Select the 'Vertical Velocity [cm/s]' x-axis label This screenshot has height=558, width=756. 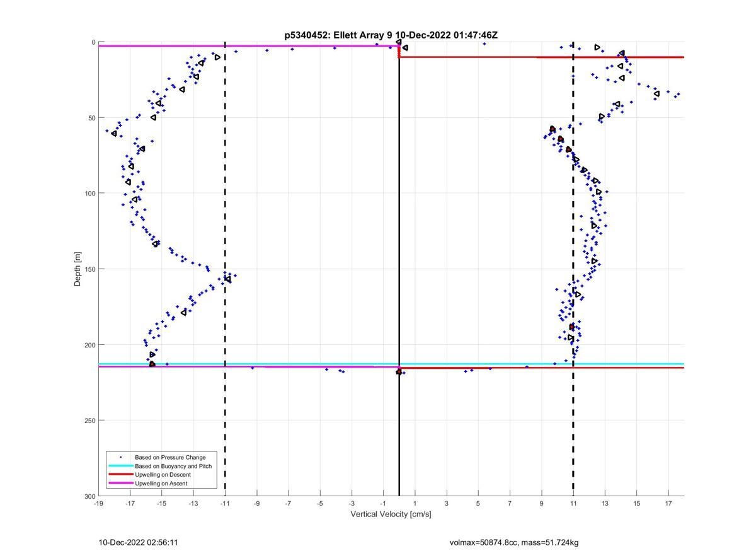pos(391,514)
